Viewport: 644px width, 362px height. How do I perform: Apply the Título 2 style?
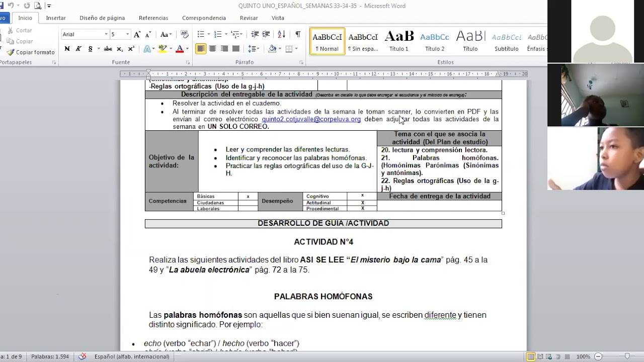tap(435, 41)
